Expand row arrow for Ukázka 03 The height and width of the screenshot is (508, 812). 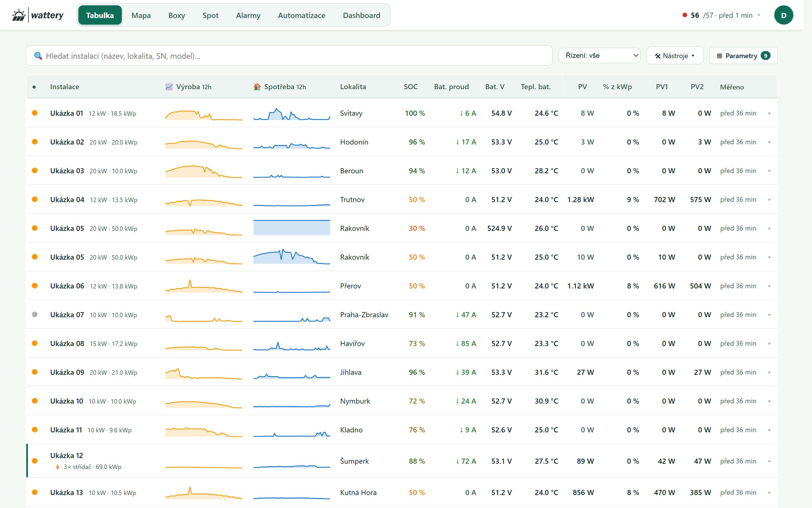pos(770,171)
